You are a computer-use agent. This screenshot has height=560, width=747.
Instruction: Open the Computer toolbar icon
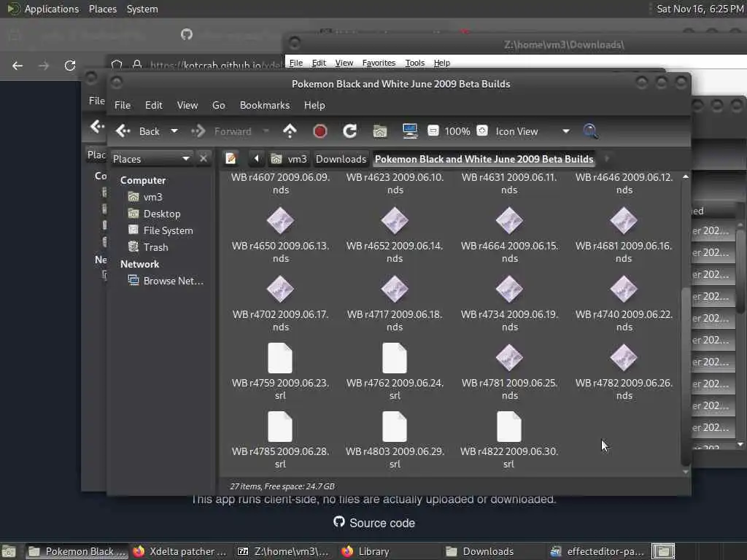point(410,131)
